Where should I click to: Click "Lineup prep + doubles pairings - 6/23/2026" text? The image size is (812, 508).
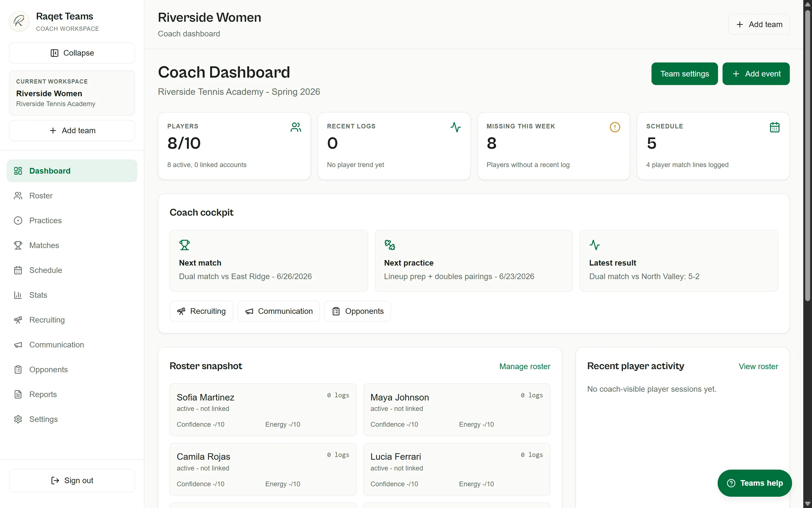459,277
